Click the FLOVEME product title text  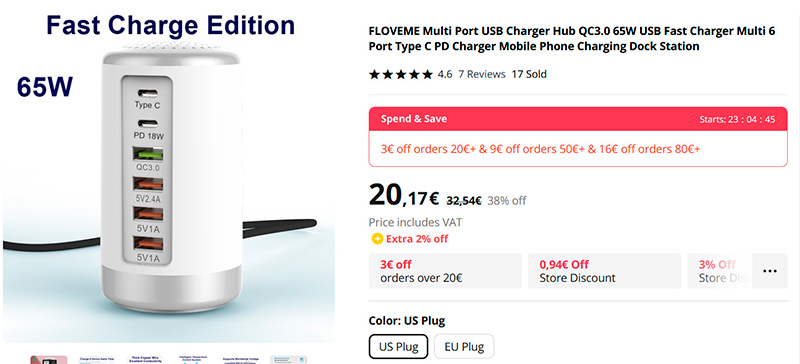point(572,39)
